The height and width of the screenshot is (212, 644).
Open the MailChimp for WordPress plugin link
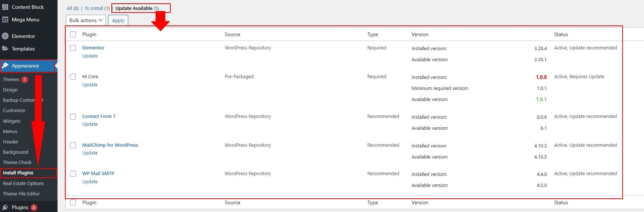pyautogui.click(x=110, y=145)
